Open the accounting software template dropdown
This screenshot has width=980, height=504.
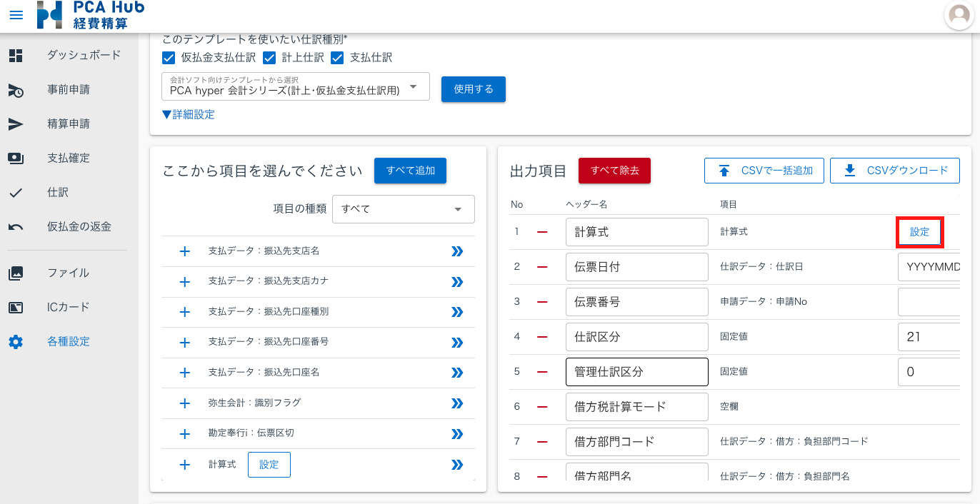pos(296,86)
